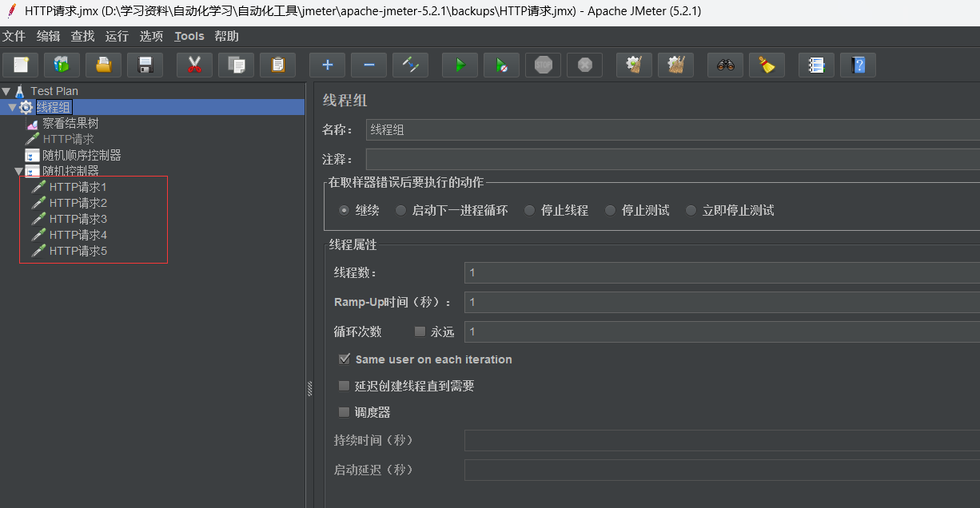This screenshot has height=508, width=980.
Task: Collapse the Test Plan tree node
Action: coord(6,91)
